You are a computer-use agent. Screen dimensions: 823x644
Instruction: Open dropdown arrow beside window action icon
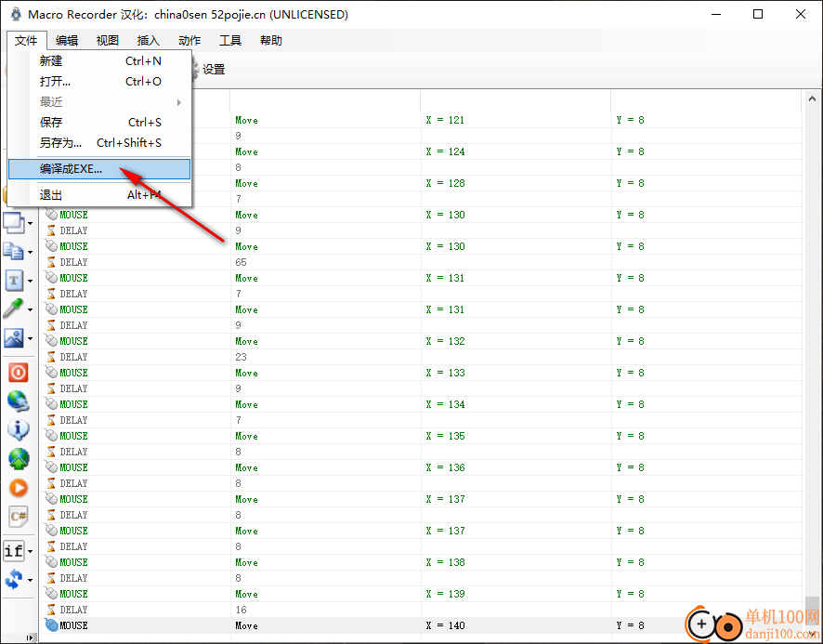pos(31,223)
